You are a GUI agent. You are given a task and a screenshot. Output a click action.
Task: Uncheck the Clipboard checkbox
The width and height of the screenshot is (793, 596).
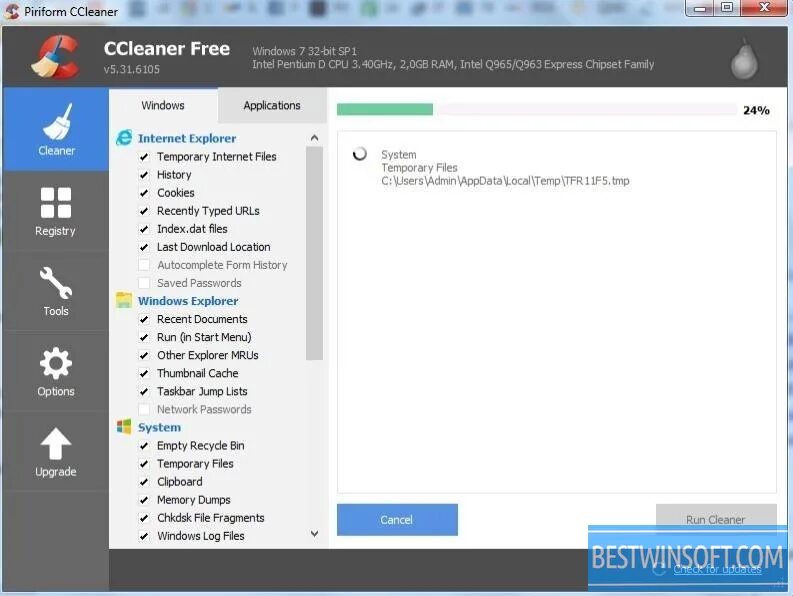pos(144,482)
